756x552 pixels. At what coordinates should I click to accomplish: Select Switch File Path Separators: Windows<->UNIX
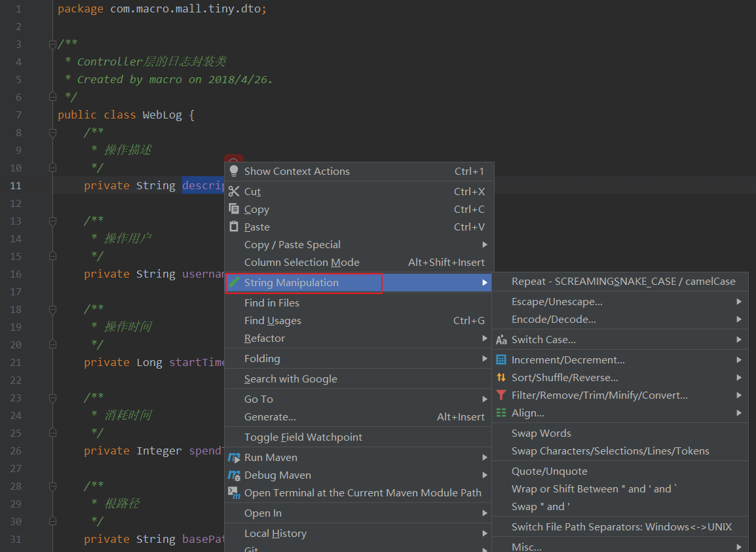[x=620, y=527]
